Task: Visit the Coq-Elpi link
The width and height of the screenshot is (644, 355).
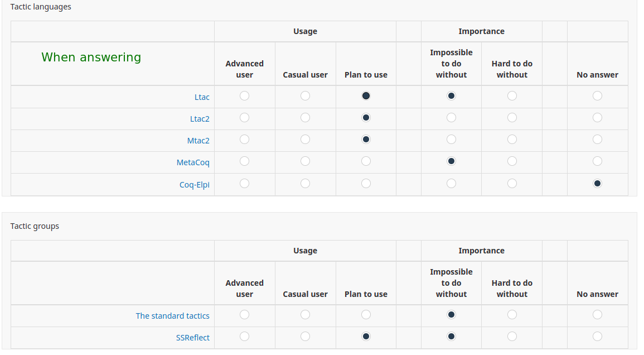Action: 195,185
